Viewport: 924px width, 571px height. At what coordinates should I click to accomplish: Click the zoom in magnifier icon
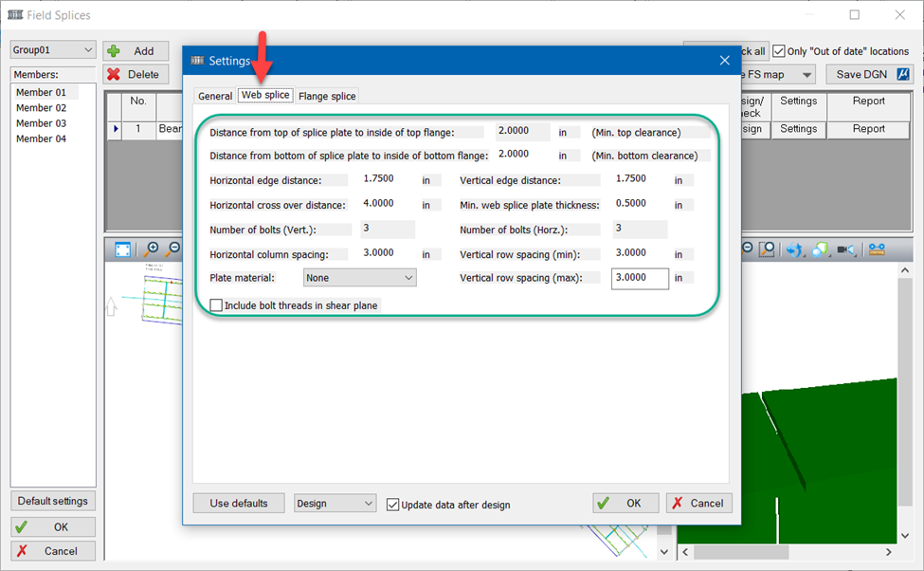pyautogui.click(x=152, y=249)
